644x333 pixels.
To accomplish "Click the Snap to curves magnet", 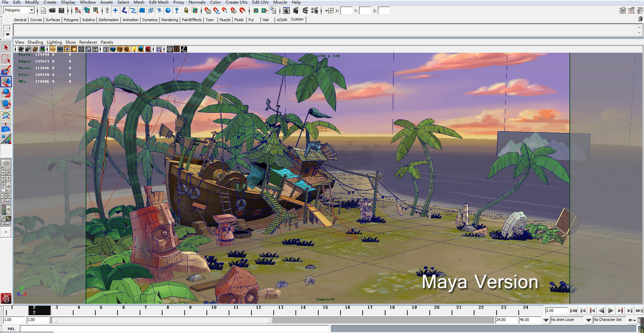I will click(x=216, y=10).
